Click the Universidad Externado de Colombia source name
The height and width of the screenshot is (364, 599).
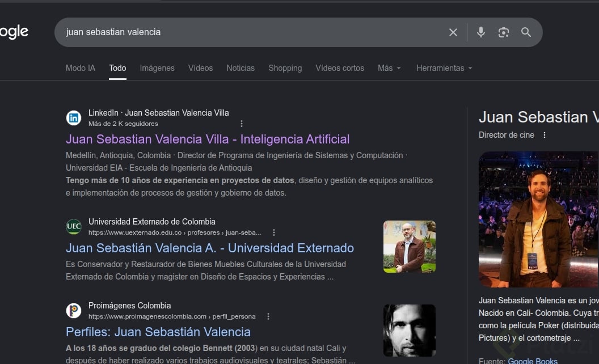point(151,222)
